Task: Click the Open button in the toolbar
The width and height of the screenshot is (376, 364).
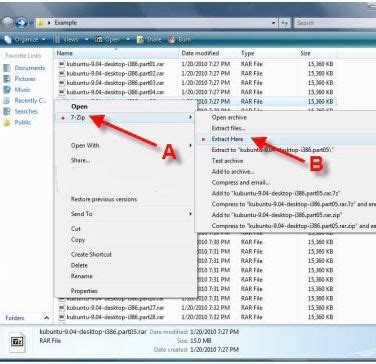Action: click(107, 40)
